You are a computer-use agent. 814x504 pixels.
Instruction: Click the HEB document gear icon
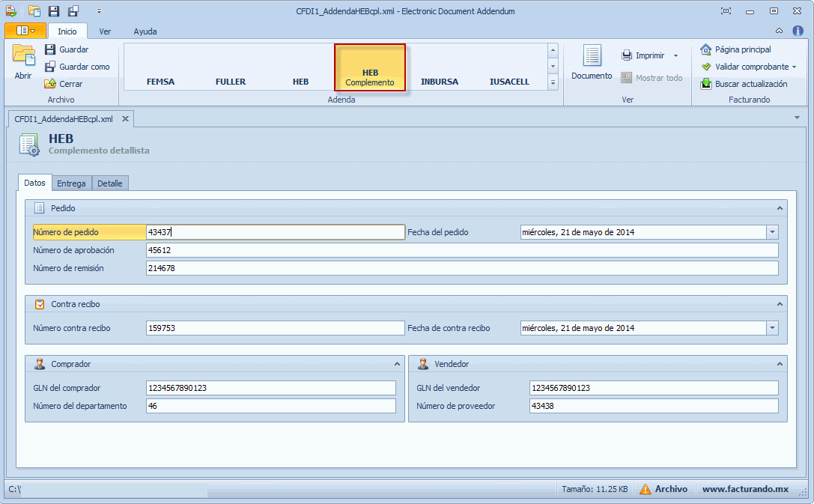29,145
